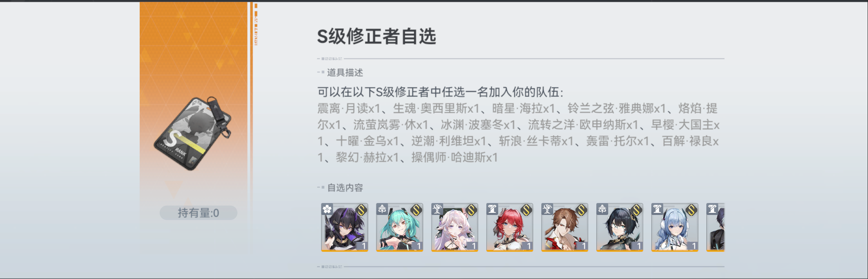This screenshot has height=279, width=868.
Task: Click the S RANK keycard item image
Action: point(193,133)
